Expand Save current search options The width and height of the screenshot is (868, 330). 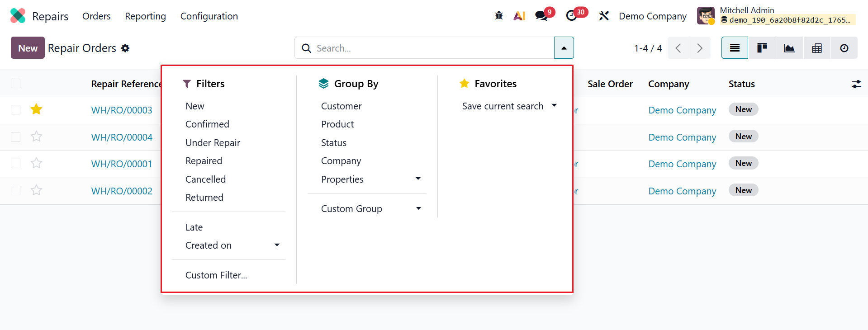554,106
